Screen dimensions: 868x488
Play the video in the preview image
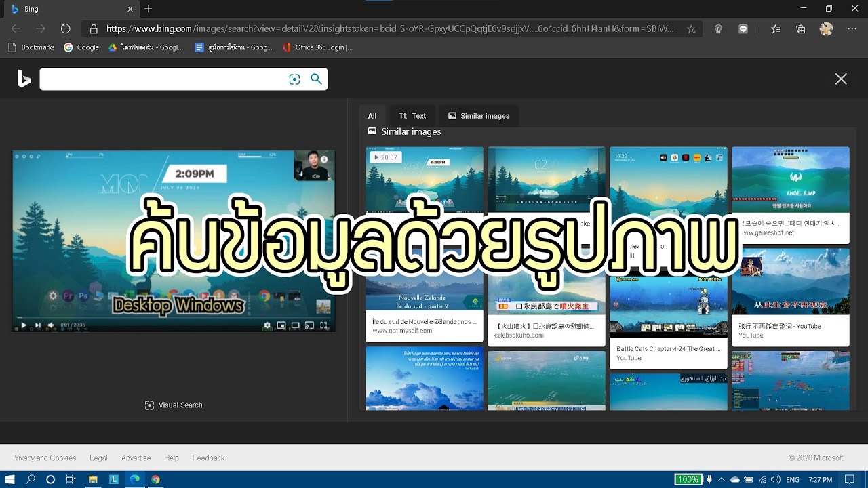click(x=24, y=325)
